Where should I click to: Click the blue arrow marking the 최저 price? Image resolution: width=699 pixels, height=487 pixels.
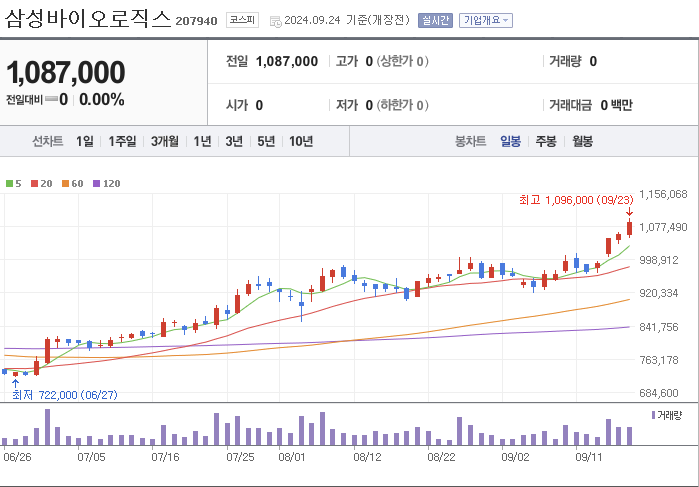click(15, 383)
